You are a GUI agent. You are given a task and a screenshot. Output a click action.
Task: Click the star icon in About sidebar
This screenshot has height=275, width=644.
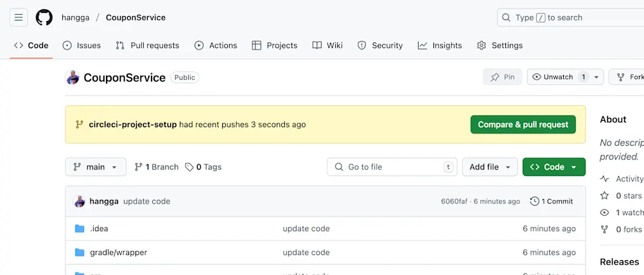click(604, 196)
